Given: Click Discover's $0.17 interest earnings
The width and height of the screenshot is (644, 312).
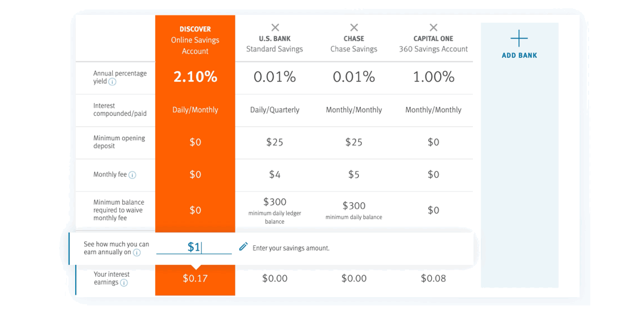Looking at the screenshot, I should (195, 278).
